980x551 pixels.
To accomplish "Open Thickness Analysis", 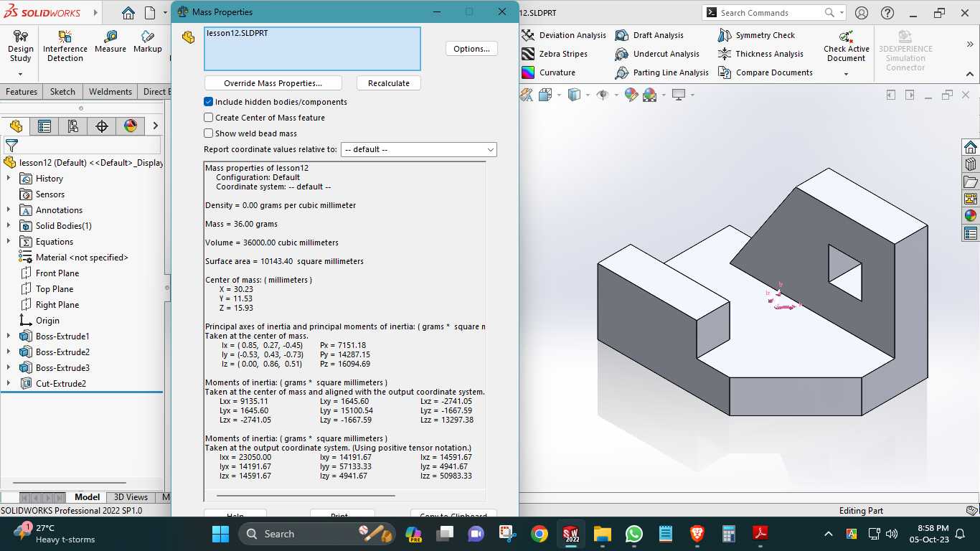I will (x=760, y=54).
